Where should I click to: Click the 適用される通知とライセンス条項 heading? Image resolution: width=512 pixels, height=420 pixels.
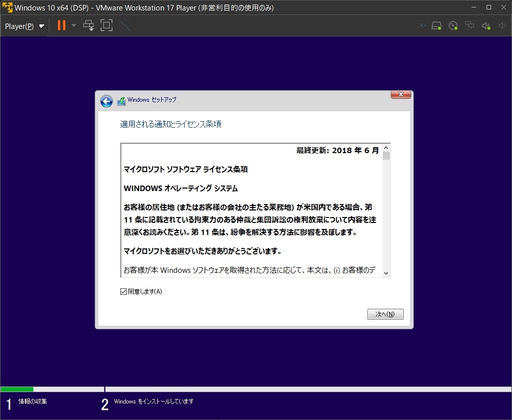point(171,124)
